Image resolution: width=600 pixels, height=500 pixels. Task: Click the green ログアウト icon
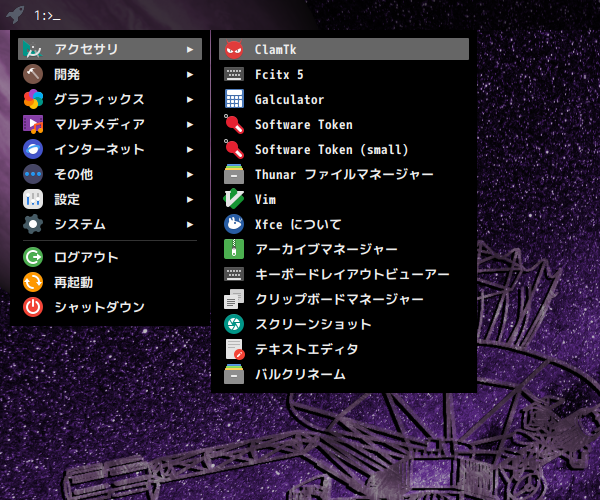[33, 257]
